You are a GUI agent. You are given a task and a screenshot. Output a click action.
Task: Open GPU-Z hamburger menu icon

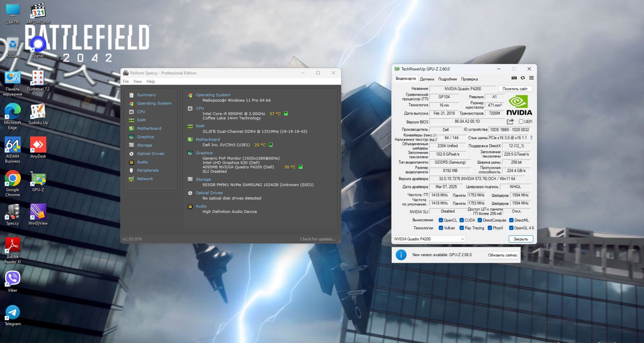coord(531,78)
